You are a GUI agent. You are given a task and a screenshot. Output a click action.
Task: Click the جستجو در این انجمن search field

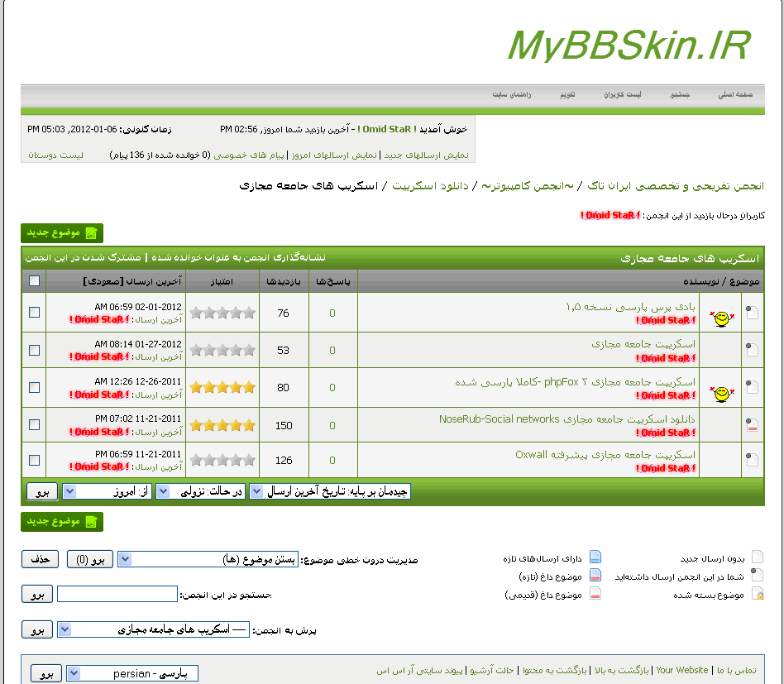(117, 594)
